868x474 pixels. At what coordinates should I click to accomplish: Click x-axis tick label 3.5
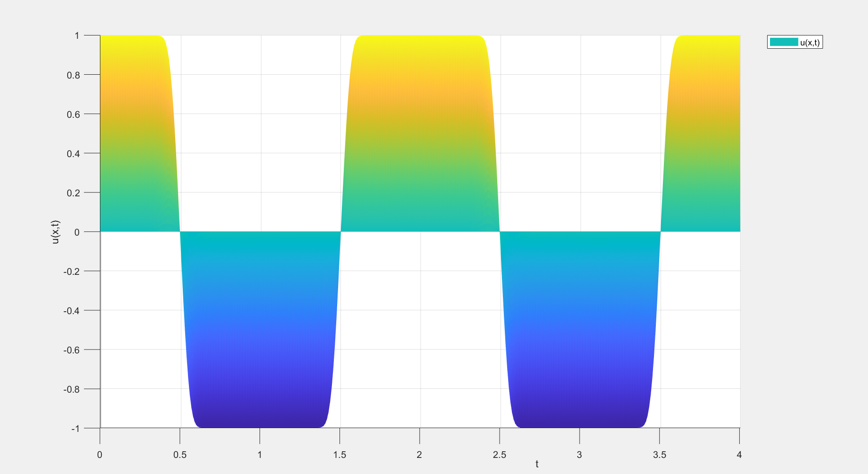point(659,455)
